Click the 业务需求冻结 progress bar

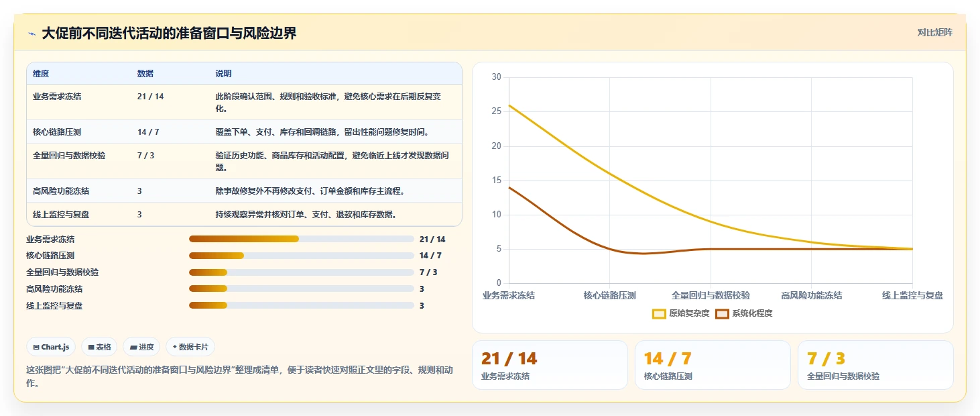click(x=302, y=239)
